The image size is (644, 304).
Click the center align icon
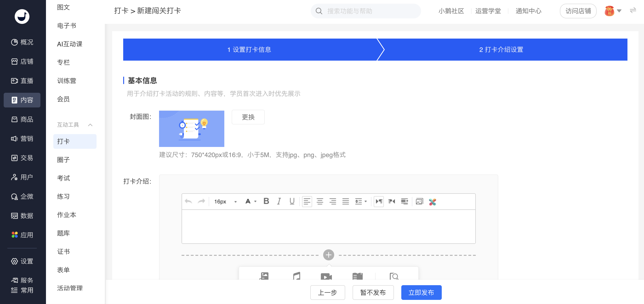pyautogui.click(x=320, y=201)
